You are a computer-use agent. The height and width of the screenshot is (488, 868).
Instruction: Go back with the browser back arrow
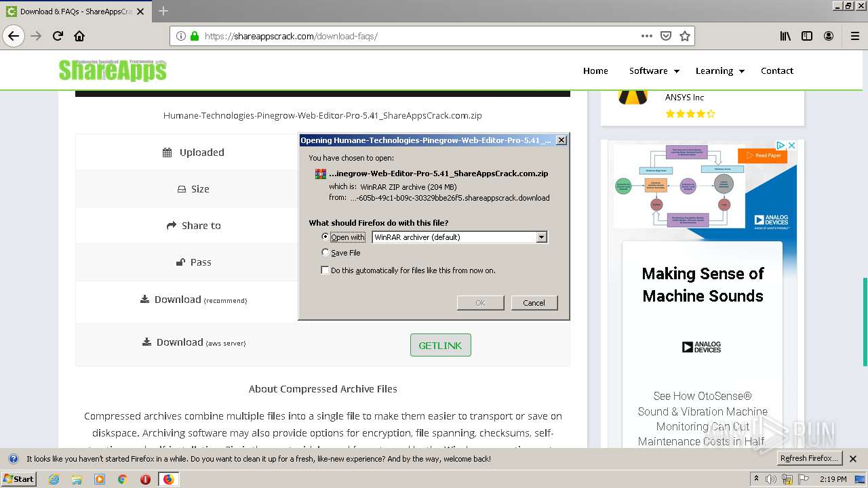(14, 36)
